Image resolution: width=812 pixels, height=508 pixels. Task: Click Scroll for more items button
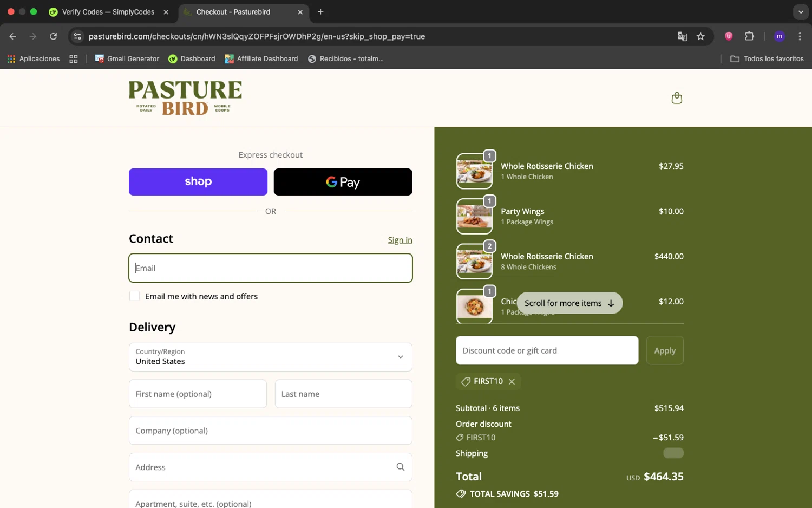point(569,303)
